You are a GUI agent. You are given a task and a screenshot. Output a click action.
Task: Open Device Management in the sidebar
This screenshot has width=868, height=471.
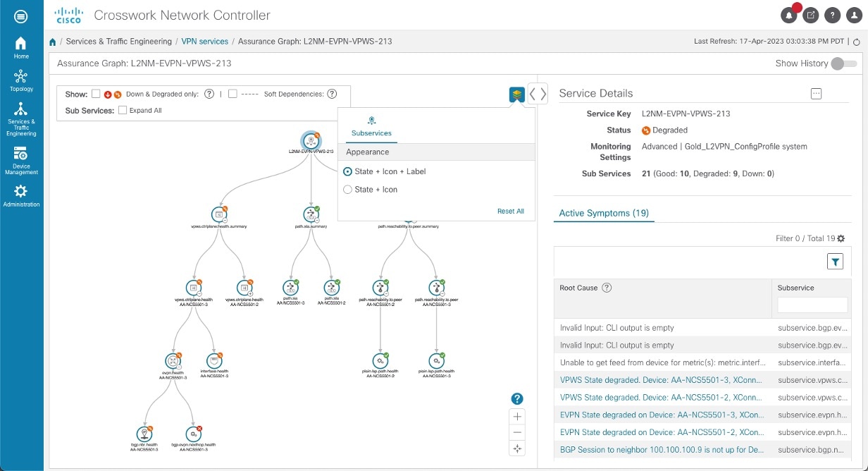21,159
